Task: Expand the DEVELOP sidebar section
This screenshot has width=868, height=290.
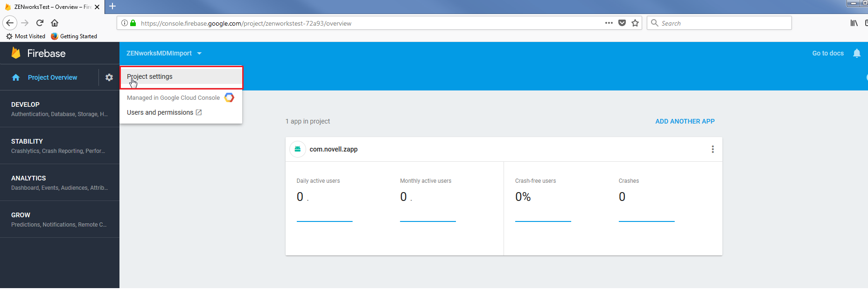Action: coord(60,109)
